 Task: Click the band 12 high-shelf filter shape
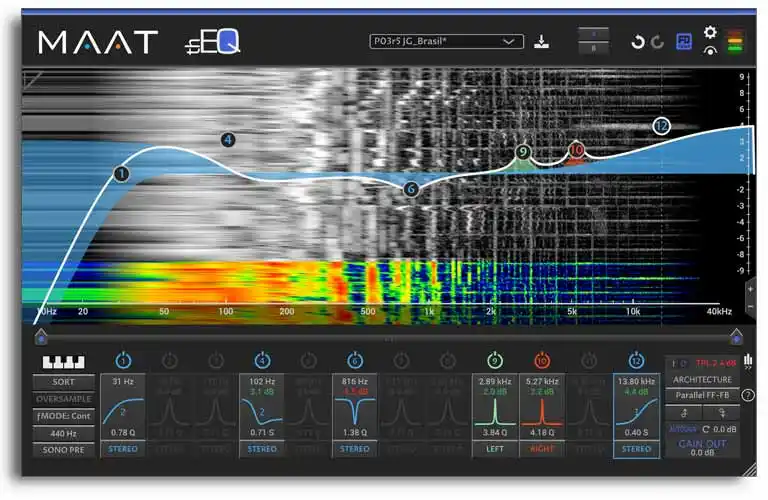636,411
